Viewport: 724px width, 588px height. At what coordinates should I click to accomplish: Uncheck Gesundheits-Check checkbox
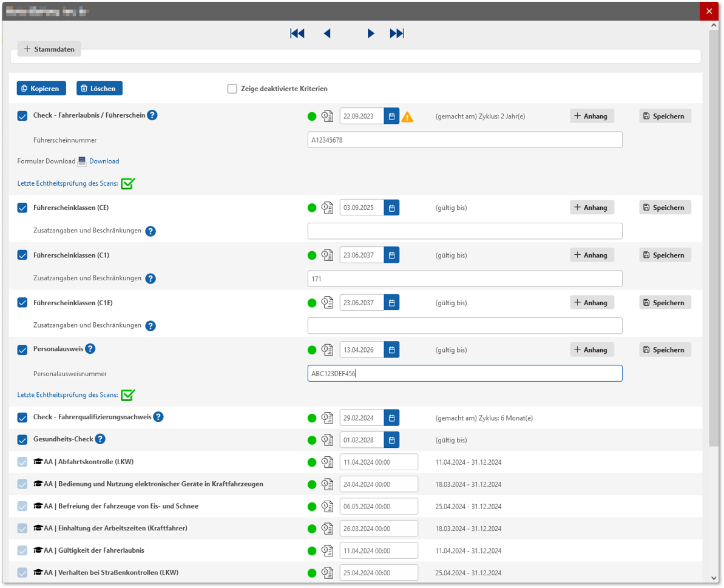[x=22, y=440]
